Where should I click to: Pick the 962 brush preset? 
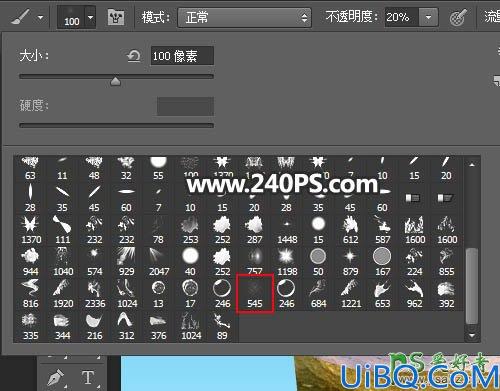tap(414, 294)
